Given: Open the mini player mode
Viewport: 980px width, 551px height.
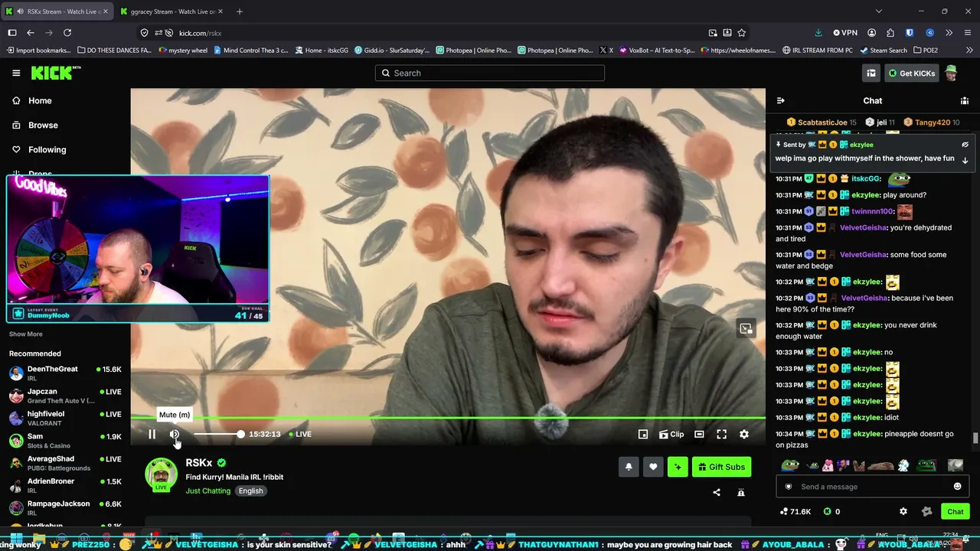Looking at the screenshot, I should pyautogui.click(x=643, y=434).
